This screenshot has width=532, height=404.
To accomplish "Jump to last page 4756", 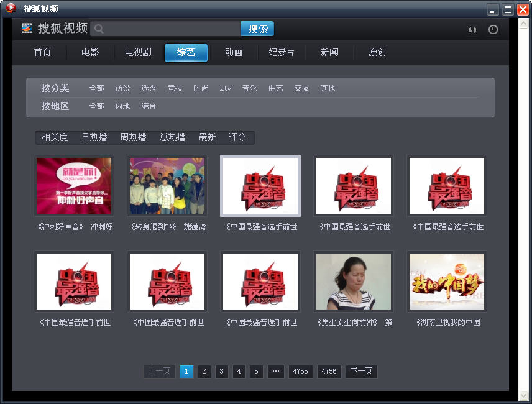I will click(329, 372).
